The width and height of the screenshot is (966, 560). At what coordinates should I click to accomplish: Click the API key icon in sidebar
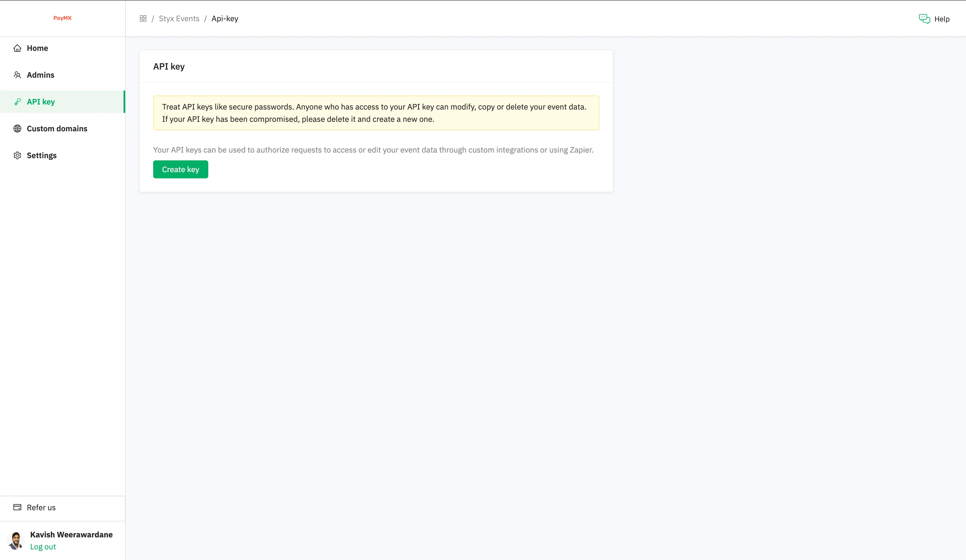click(17, 101)
